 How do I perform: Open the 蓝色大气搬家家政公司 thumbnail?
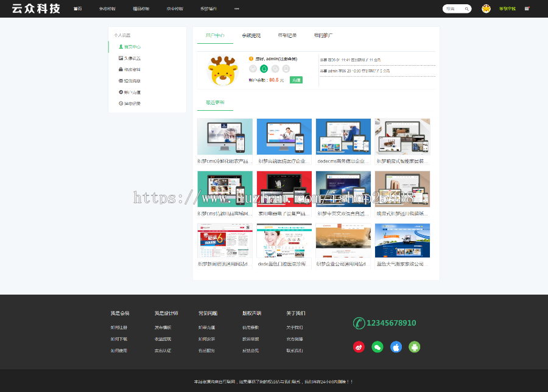(402, 240)
